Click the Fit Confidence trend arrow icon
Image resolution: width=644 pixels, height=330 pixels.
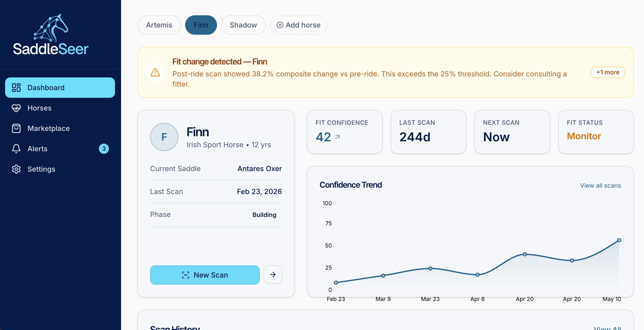pyautogui.click(x=338, y=137)
